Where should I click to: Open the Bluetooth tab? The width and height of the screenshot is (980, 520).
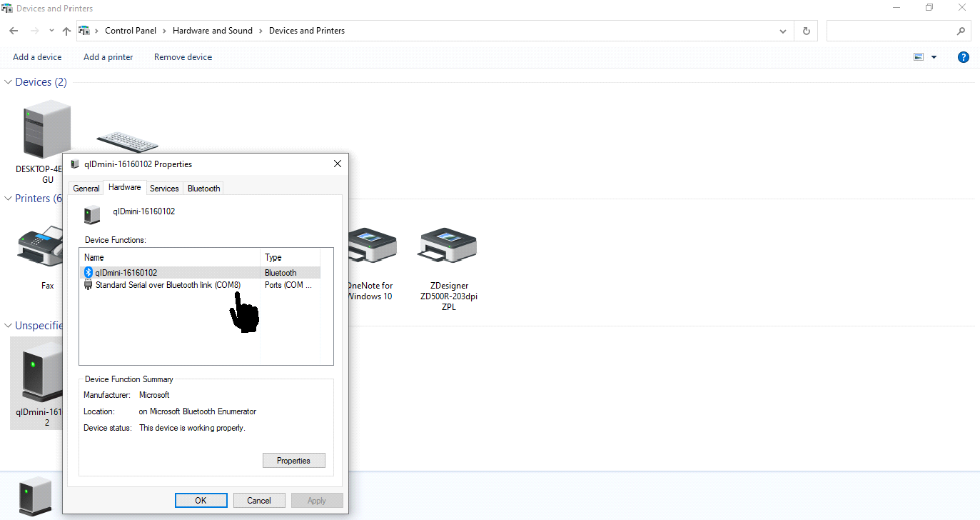tap(203, 189)
